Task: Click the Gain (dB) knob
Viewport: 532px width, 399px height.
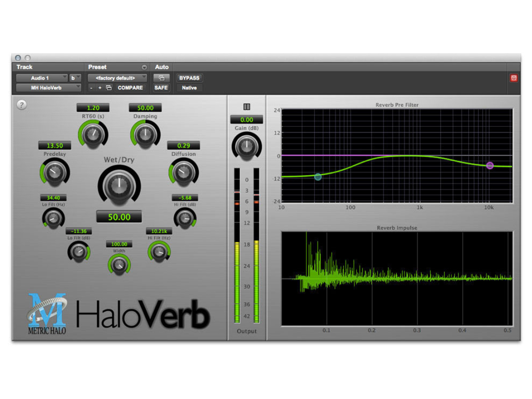Action: (x=246, y=146)
